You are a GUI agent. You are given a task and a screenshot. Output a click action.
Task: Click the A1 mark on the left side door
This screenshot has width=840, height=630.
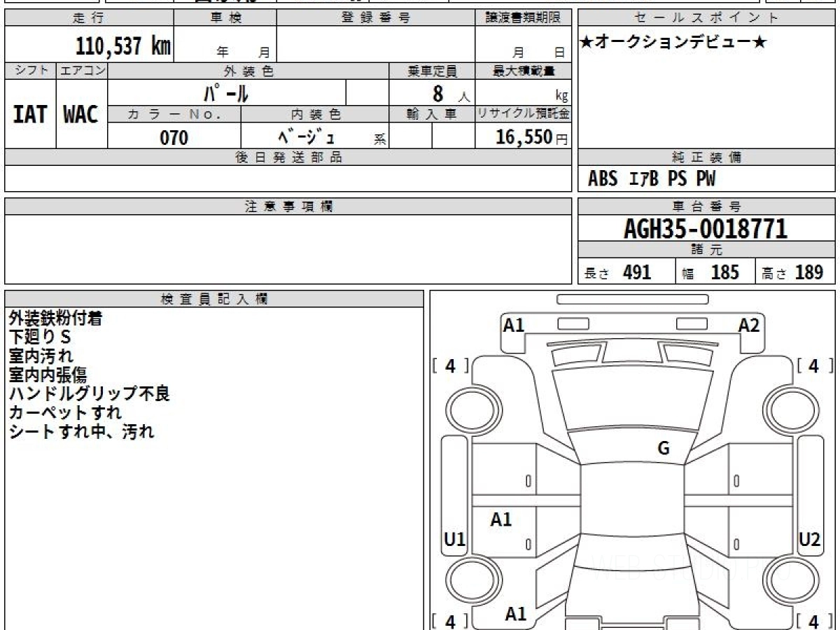point(501,519)
